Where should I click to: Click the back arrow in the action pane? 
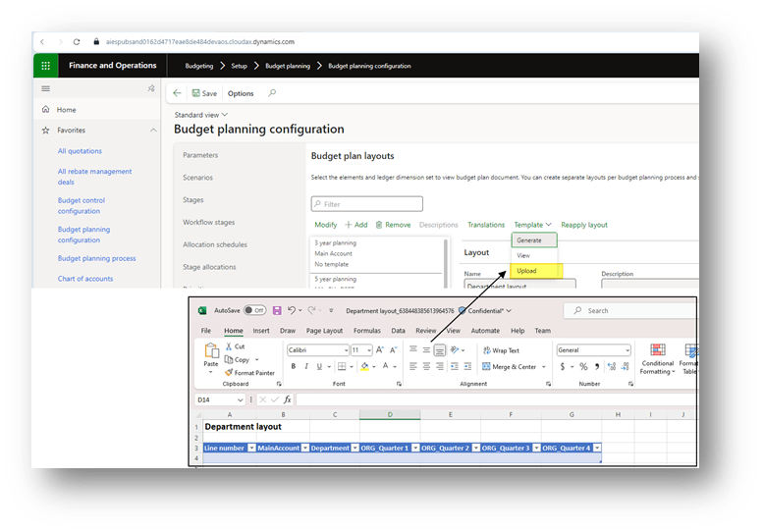click(178, 93)
